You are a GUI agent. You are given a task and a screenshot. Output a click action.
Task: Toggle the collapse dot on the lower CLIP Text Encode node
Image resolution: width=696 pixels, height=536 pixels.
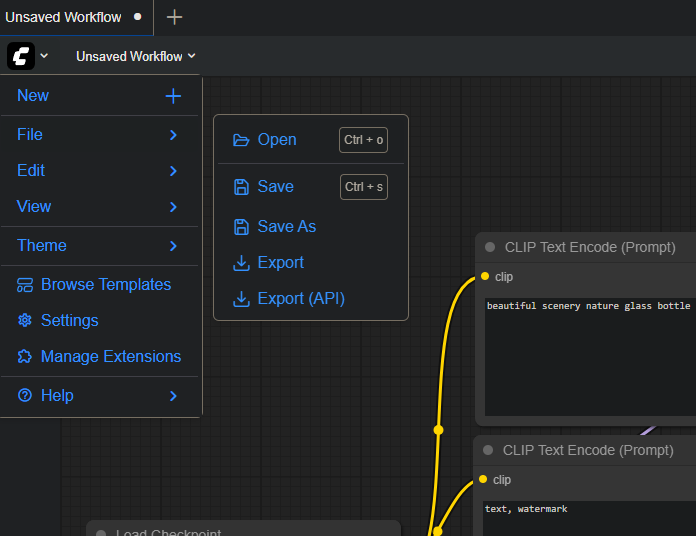(x=488, y=451)
